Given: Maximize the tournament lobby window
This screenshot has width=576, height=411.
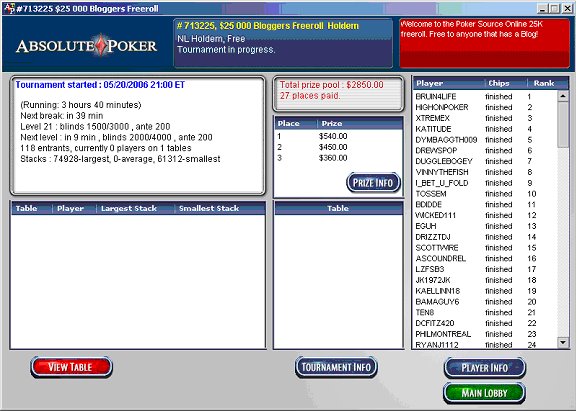Looking at the screenshot, I should [x=554, y=8].
